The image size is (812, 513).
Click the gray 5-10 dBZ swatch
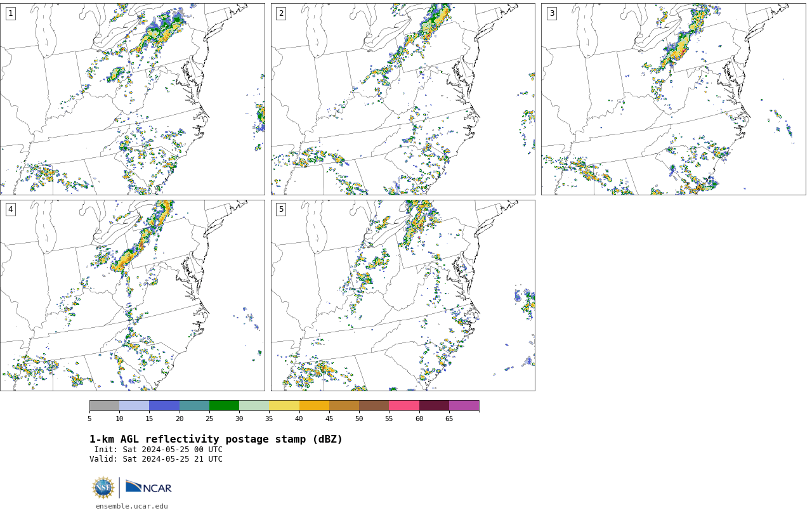[x=104, y=406]
